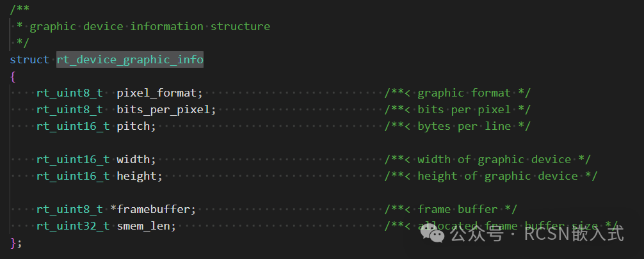The height and width of the screenshot is (259, 644).
Task: Click the WeChat logo in the watermark
Action: 436,235
